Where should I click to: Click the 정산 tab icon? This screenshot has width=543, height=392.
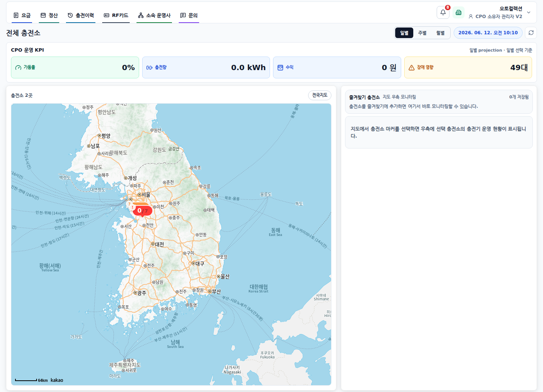coord(43,15)
